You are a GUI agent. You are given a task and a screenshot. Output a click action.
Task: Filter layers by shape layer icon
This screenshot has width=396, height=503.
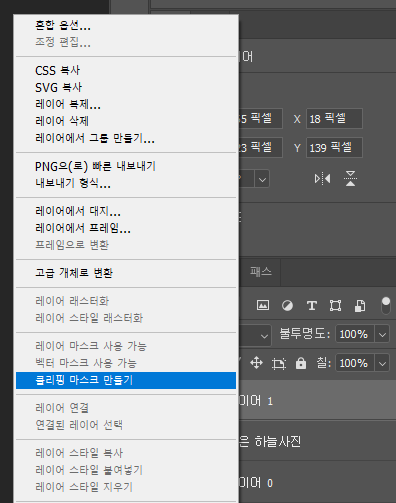click(x=335, y=305)
